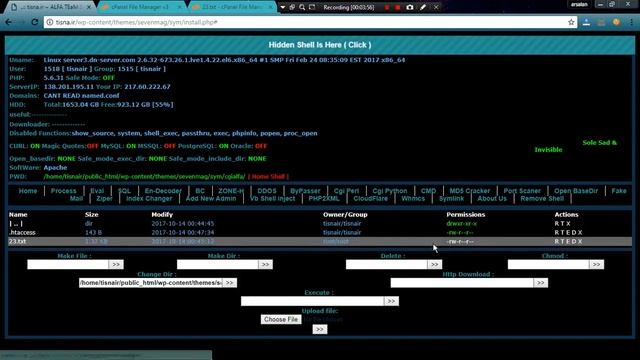Open the Cgi Perl menu item
The height and width of the screenshot is (360, 640).
pyautogui.click(x=346, y=191)
